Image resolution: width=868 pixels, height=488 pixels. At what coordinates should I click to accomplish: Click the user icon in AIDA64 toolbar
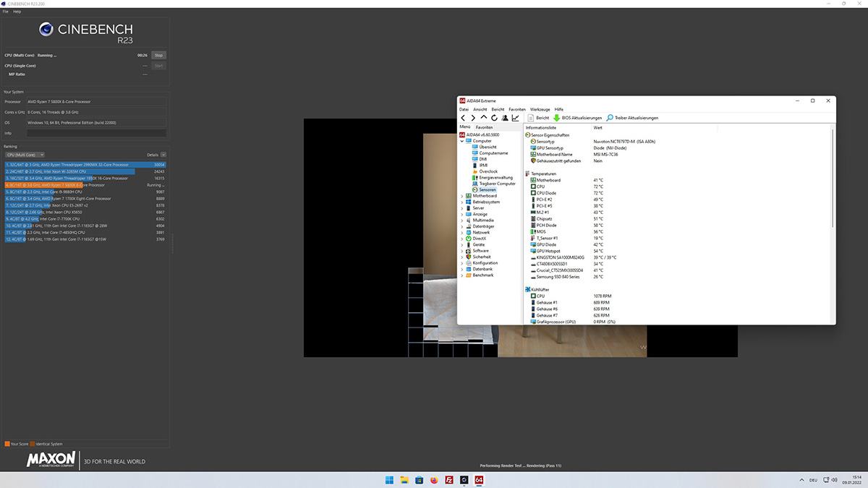505,118
